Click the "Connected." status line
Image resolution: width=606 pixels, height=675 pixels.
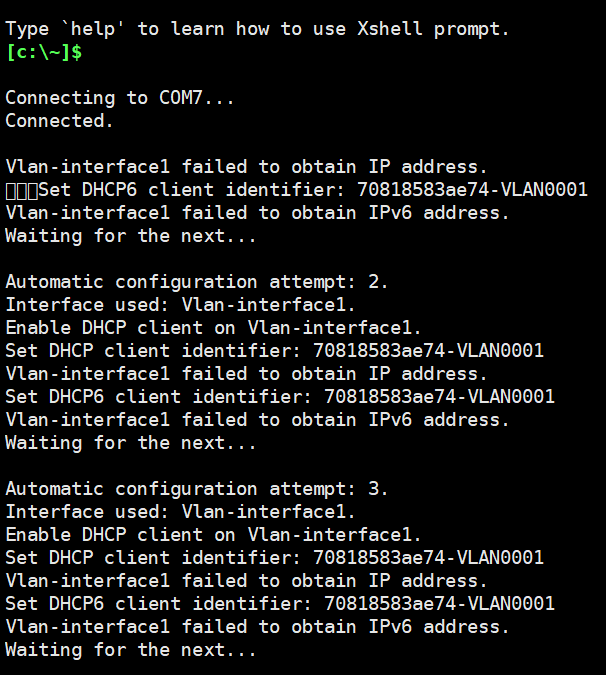point(59,121)
